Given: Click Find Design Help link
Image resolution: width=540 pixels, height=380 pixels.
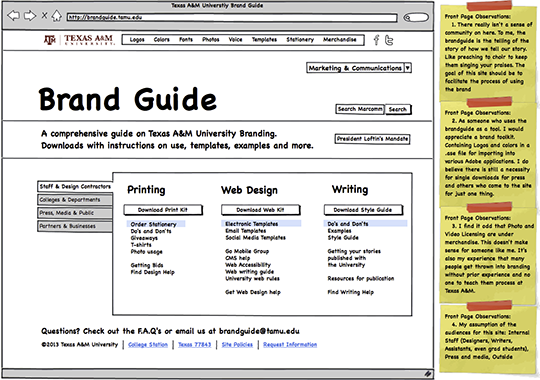Looking at the screenshot, I should 153,272.
